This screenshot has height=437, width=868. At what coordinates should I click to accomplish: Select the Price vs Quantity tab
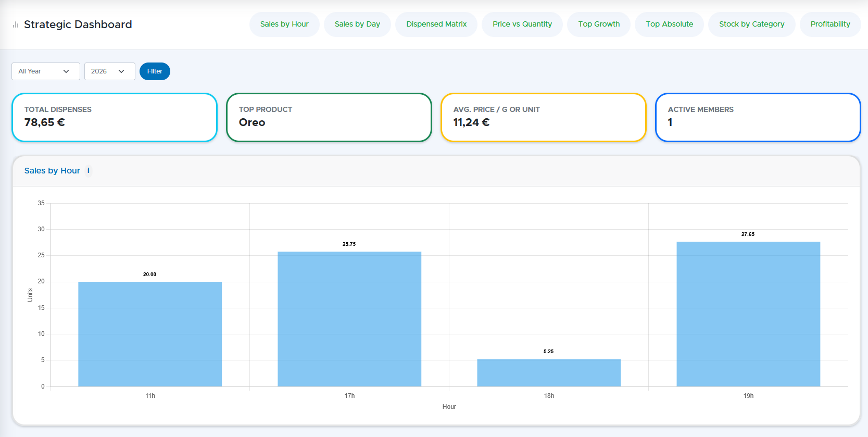click(522, 24)
